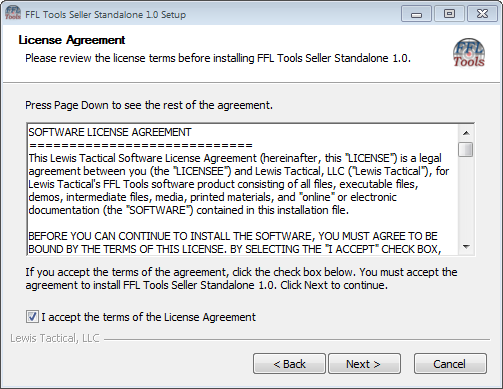This screenshot has height=389, width=503.
Task: Click the license scrollbar up arrow
Action: tap(466, 133)
